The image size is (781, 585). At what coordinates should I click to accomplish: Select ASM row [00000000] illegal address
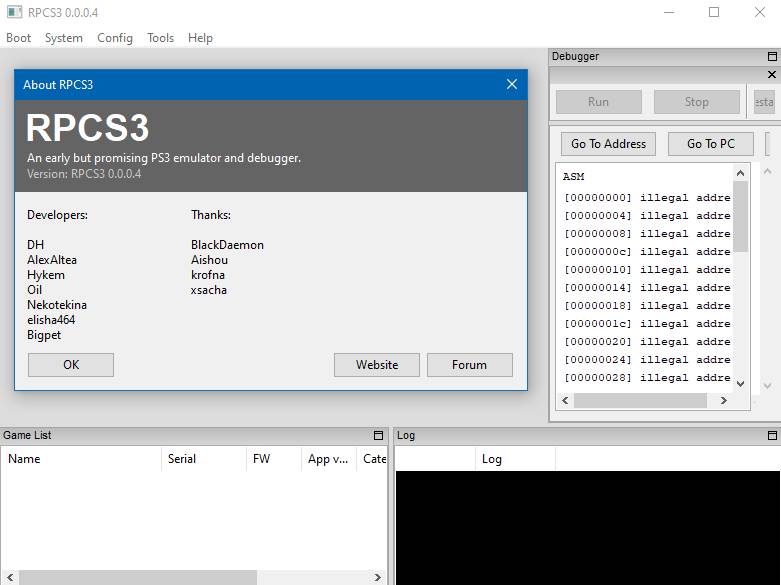click(x=647, y=198)
